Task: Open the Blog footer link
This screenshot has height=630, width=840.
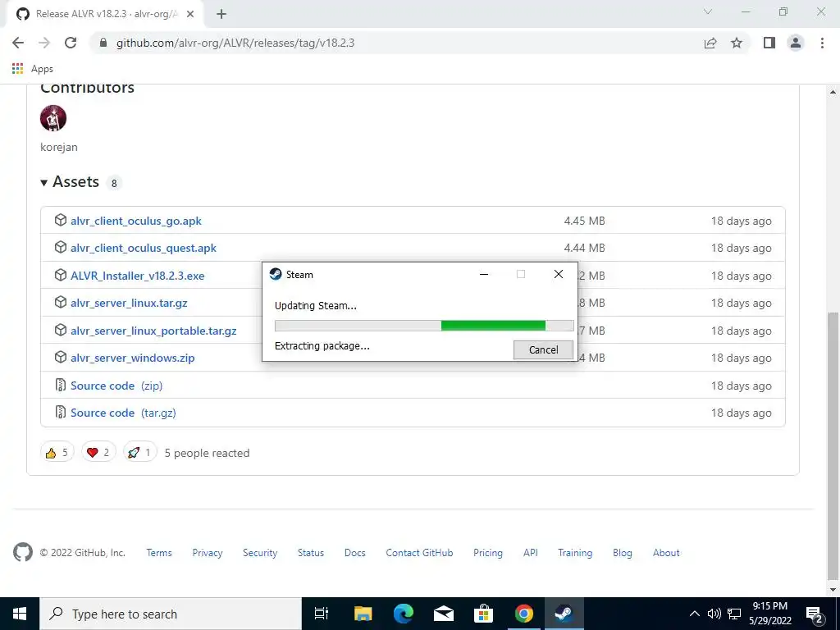Action: tap(623, 553)
